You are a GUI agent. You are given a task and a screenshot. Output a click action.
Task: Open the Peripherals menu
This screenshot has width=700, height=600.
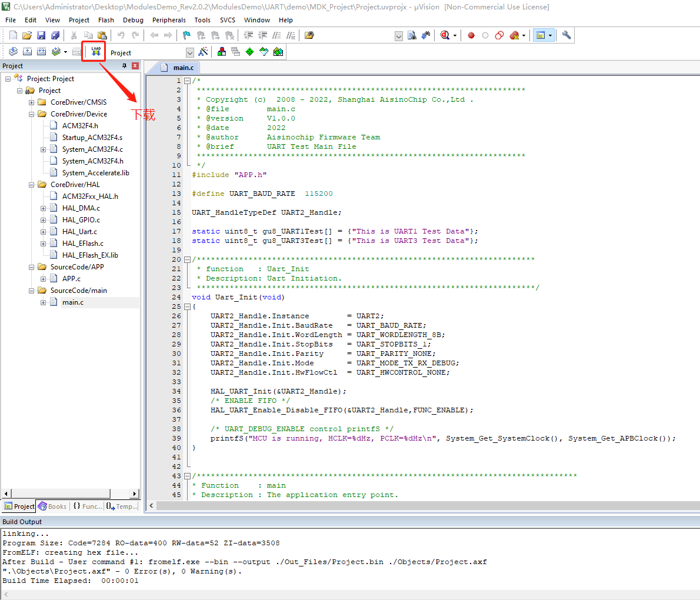169,20
